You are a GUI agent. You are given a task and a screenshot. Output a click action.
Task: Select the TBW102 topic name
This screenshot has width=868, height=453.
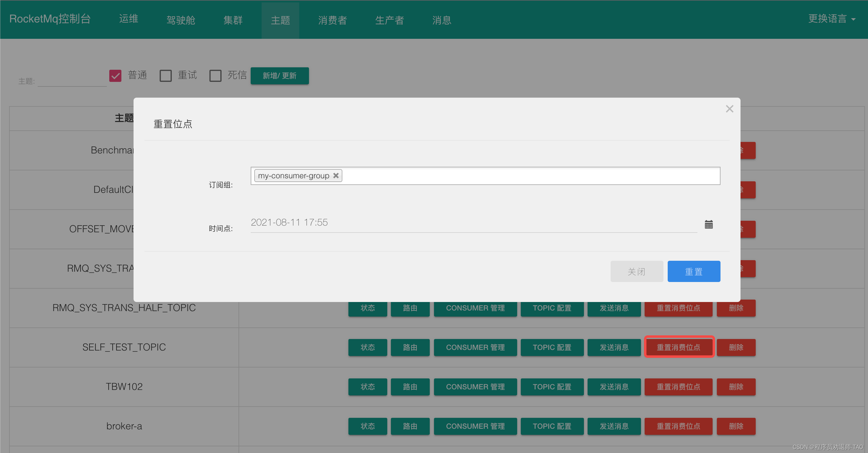click(124, 386)
